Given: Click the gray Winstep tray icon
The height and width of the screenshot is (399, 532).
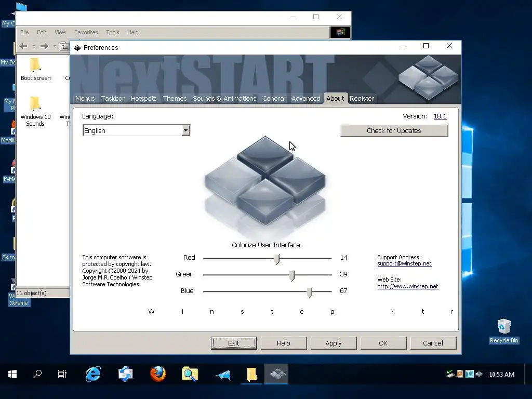Looking at the screenshot, I should point(478,374).
